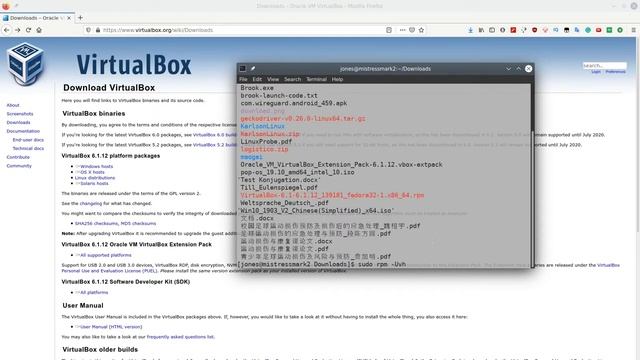Click the Pocket save icon
Screen dimensions: 640x360
(x=412, y=30)
